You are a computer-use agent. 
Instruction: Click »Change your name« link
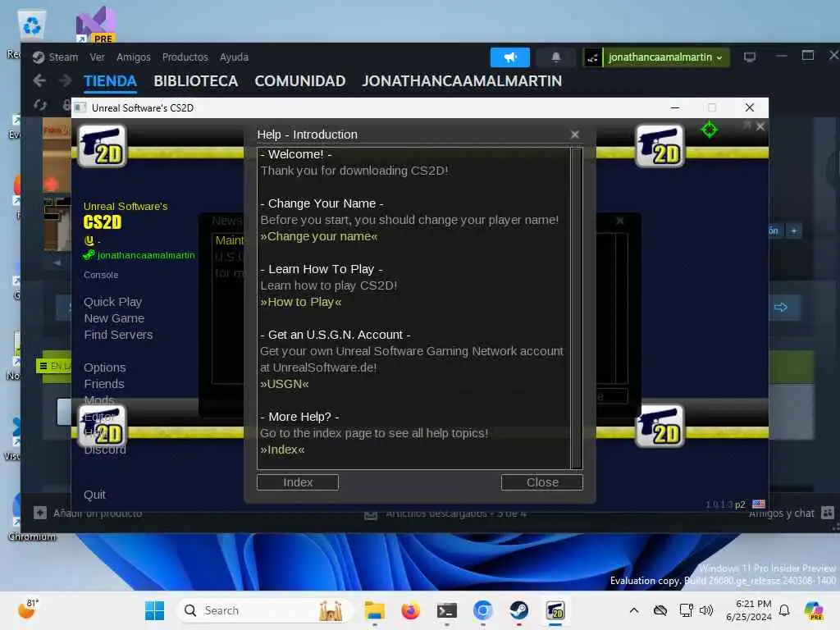(x=319, y=236)
